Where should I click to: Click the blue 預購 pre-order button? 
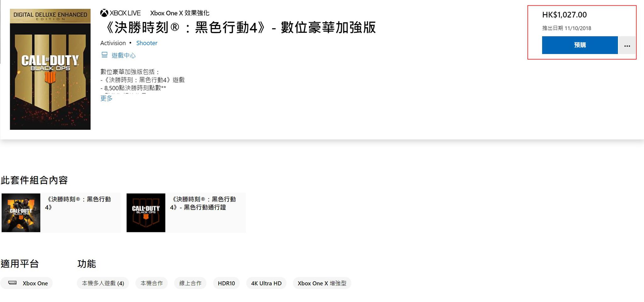click(x=580, y=45)
